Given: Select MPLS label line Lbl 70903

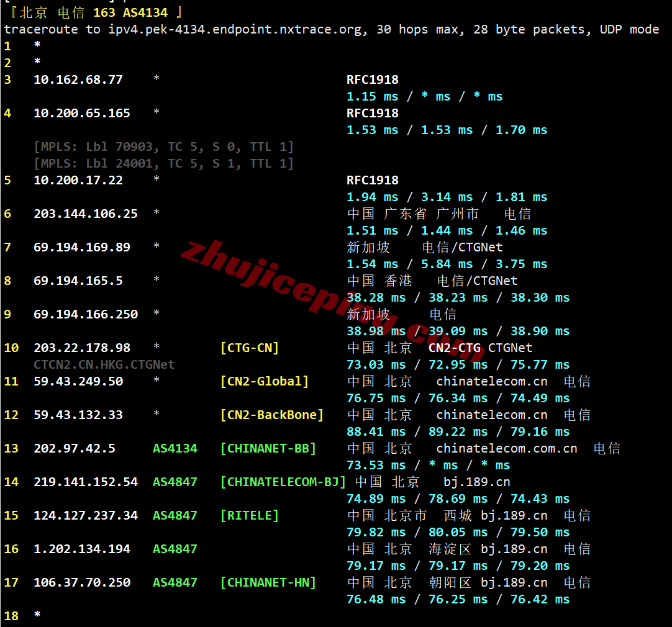Looking at the screenshot, I should (x=164, y=147).
